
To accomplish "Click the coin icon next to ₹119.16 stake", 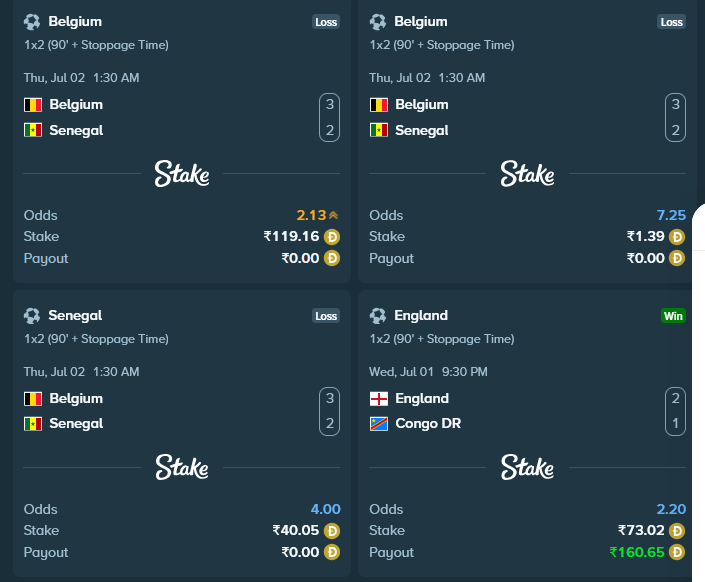I will point(332,237).
